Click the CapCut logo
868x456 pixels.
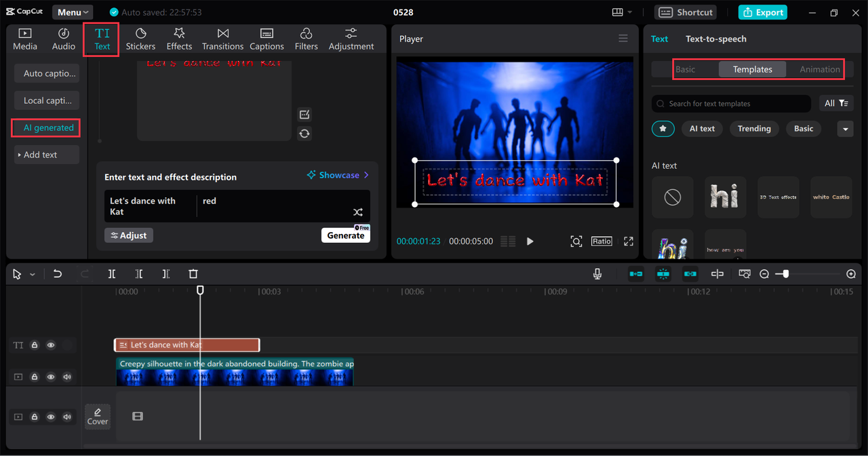click(24, 12)
